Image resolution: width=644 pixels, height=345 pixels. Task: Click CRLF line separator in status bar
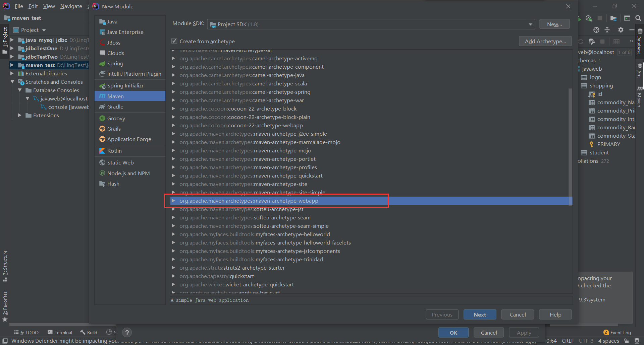click(568, 341)
